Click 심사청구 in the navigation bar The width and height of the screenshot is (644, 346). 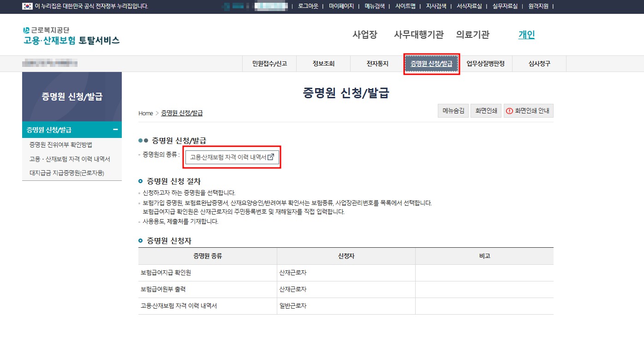coord(539,64)
